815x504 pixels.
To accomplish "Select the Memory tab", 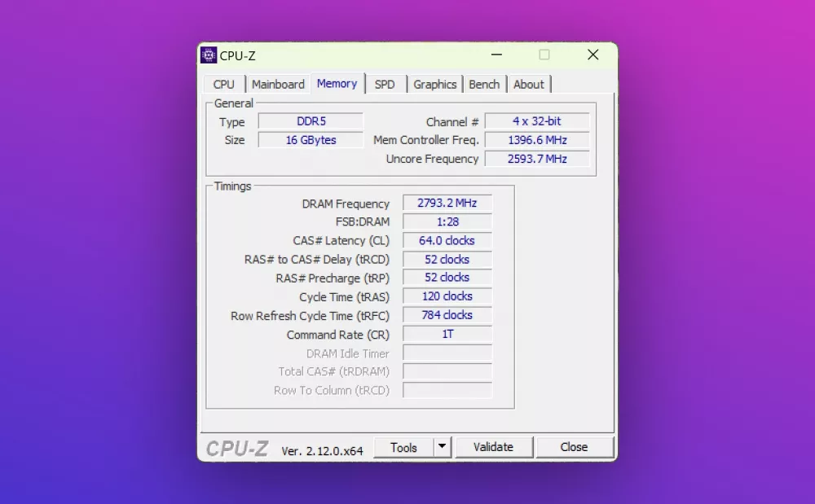I will click(337, 83).
